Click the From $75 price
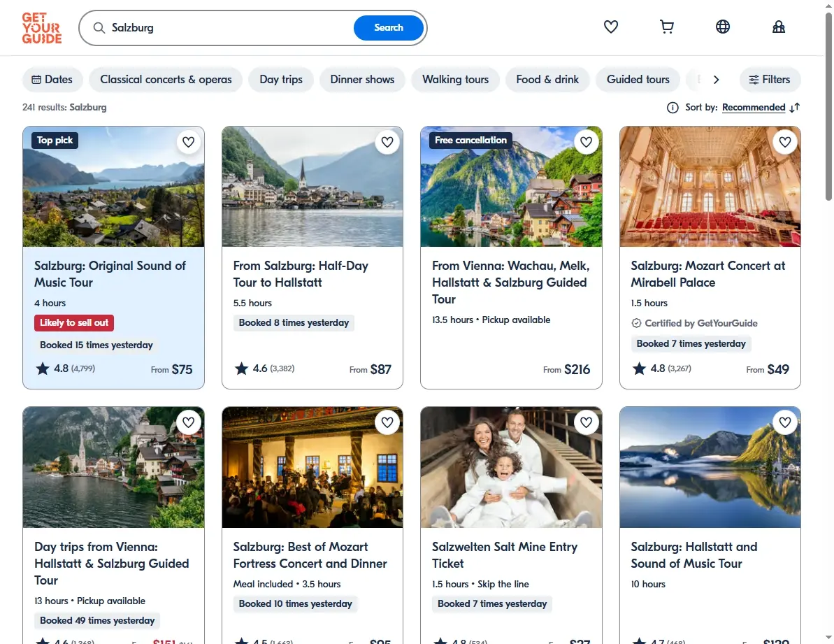Image resolution: width=834 pixels, height=644 pixels. click(x=171, y=370)
